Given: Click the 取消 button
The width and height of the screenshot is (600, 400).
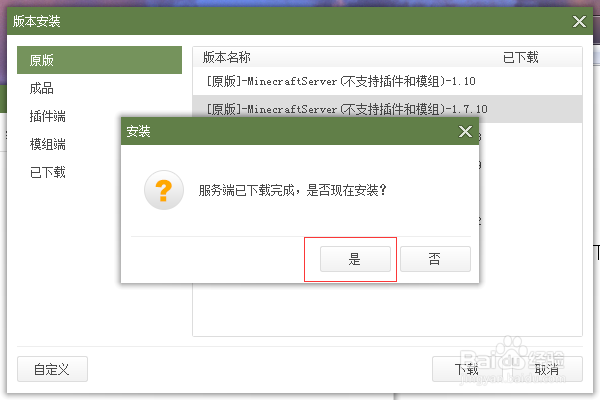Looking at the screenshot, I should point(546,369).
